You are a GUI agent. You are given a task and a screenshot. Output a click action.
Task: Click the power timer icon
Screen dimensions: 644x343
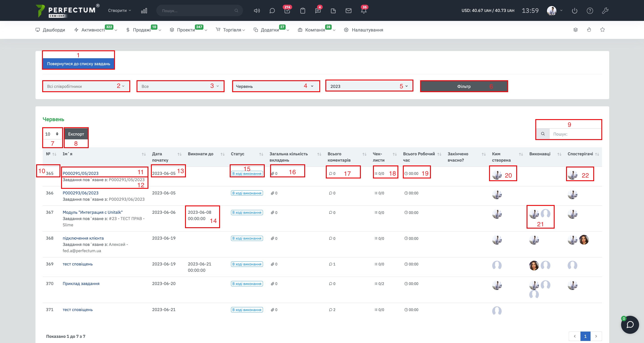click(x=574, y=11)
